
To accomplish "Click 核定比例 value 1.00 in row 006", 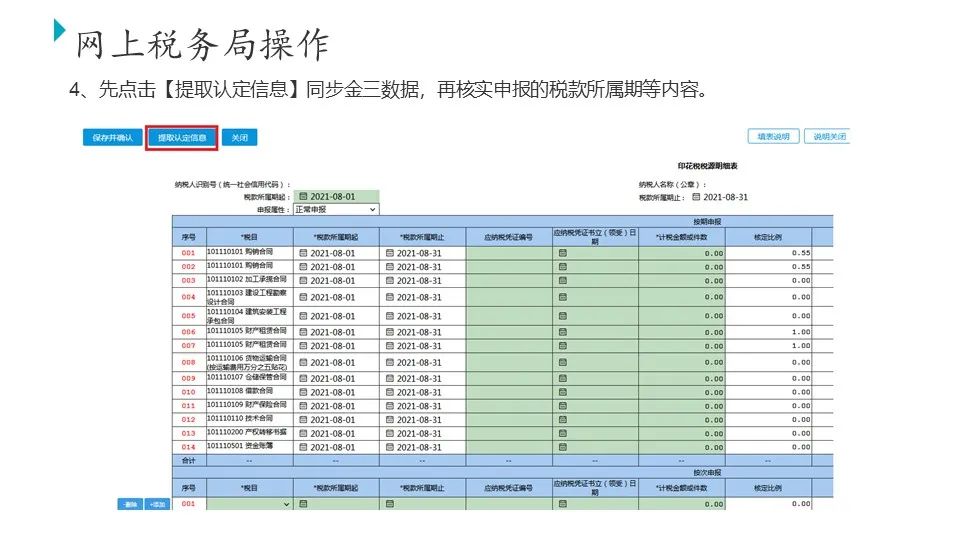I will [x=801, y=332].
